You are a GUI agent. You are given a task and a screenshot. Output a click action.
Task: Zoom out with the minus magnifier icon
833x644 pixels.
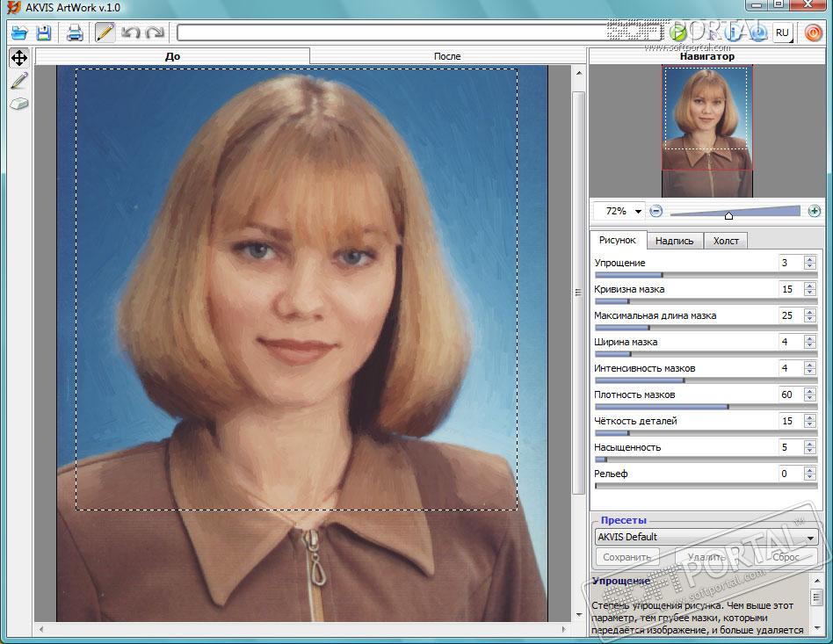pyautogui.click(x=656, y=212)
